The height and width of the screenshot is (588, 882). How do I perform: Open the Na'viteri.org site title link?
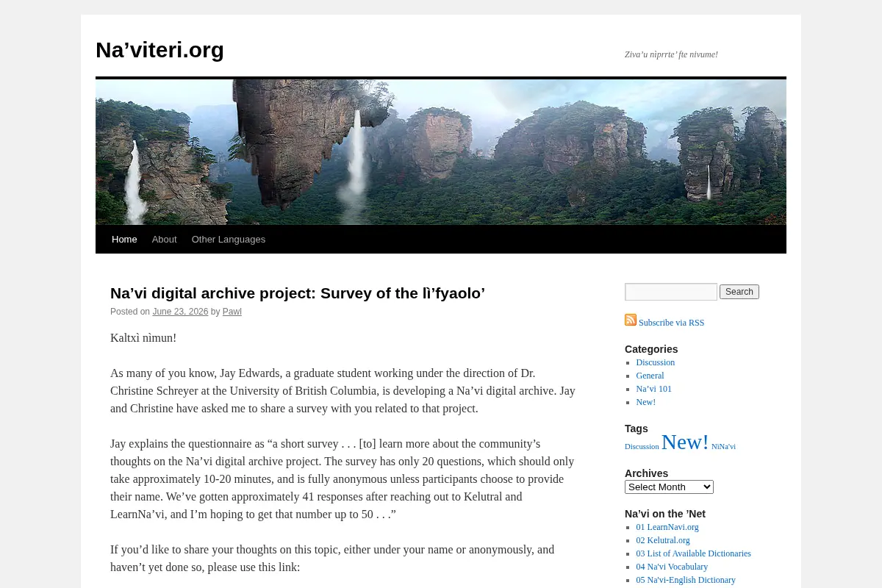point(159,50)
